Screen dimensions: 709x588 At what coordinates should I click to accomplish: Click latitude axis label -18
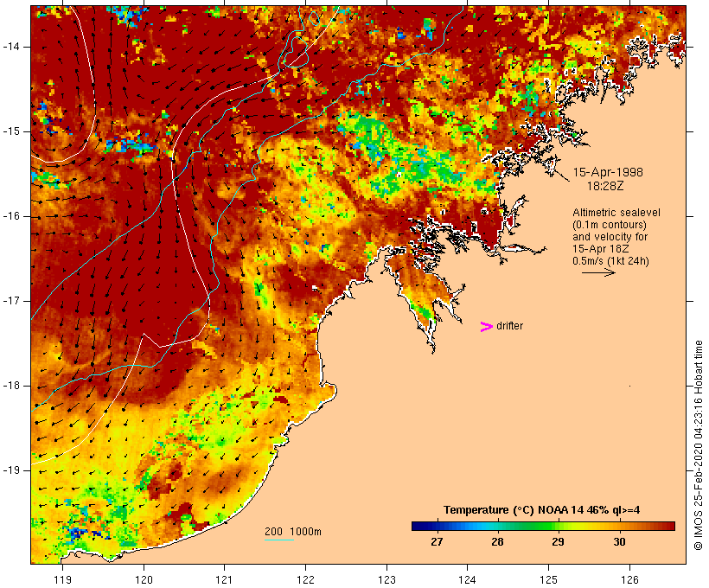[11, 386]
